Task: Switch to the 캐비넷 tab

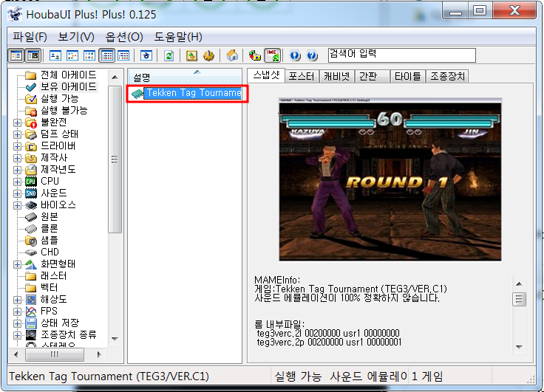Action: pos(336,76)
